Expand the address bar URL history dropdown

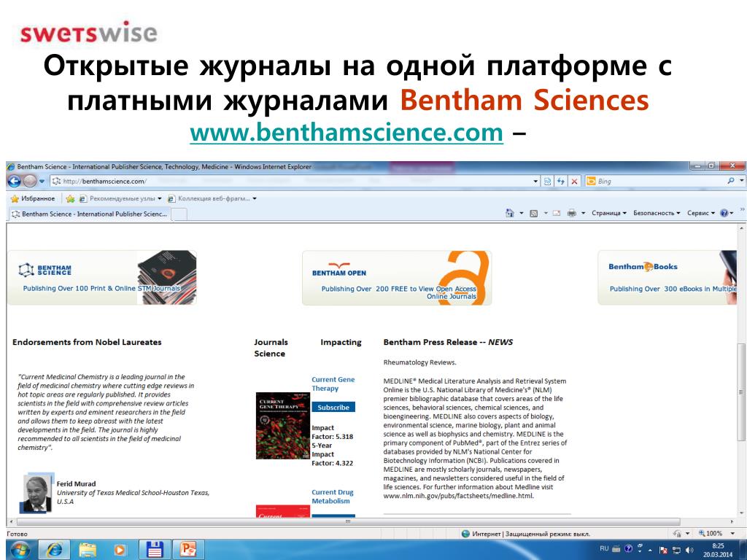click(x=536, y=182)
